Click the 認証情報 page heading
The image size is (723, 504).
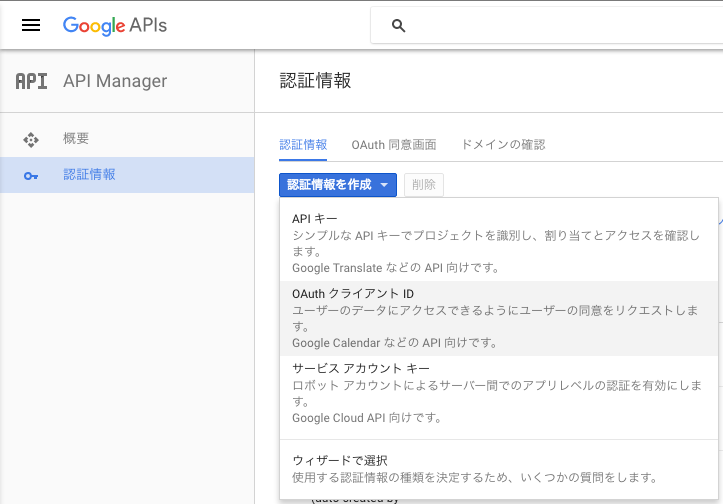click(x=315, y=81)
